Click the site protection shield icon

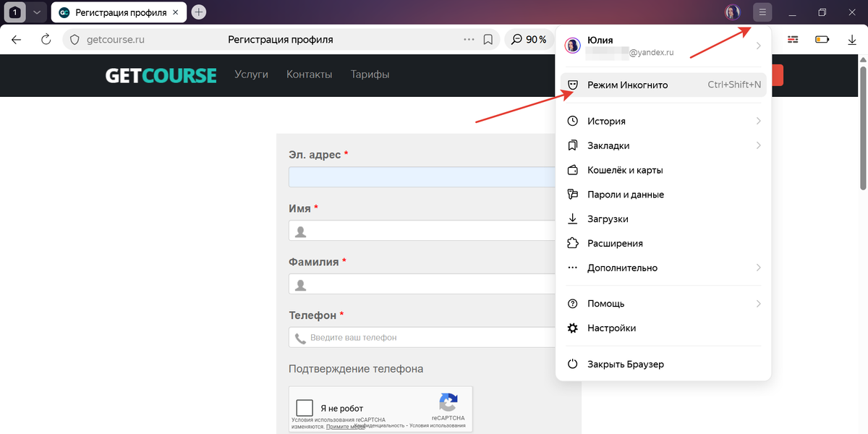point(76,40)
